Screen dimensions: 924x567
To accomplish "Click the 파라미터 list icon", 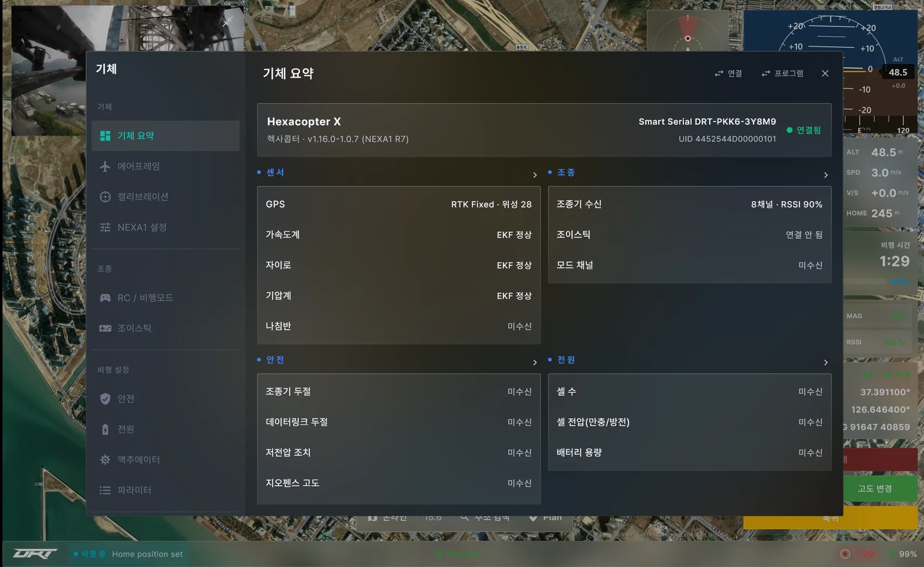I will tap(105, 490).
